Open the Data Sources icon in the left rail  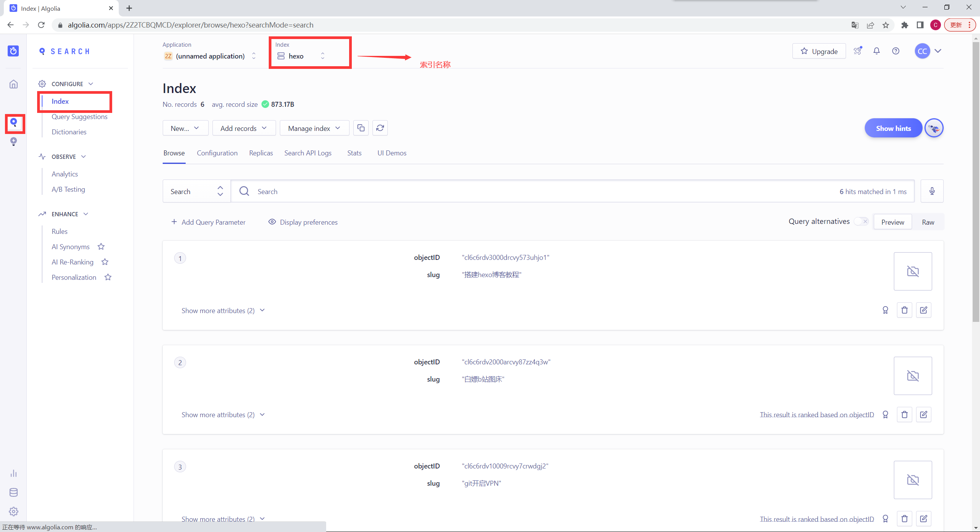[13, 492]
